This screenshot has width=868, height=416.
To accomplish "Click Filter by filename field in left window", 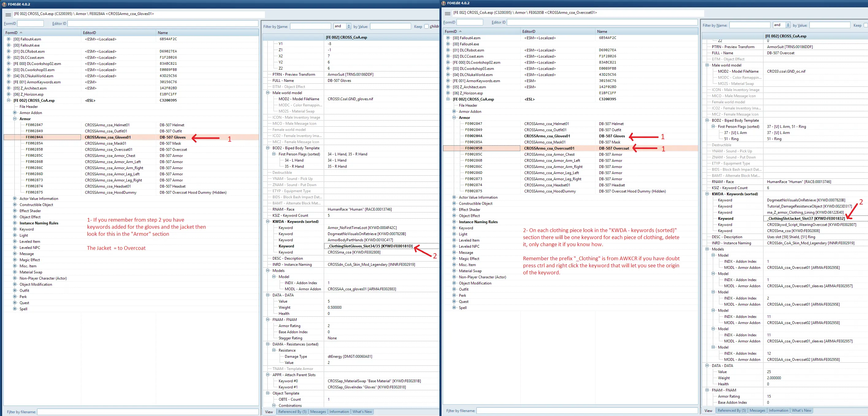I will (147, 412).
